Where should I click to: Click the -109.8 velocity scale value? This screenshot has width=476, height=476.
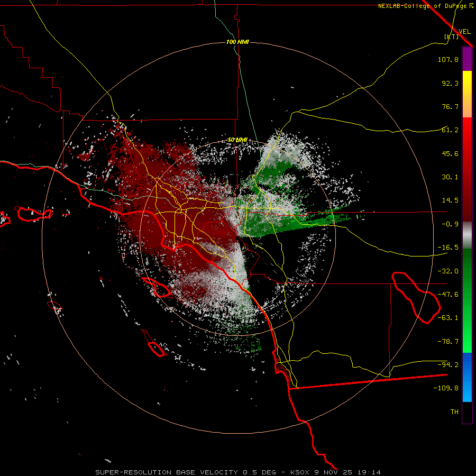[446, 388]
